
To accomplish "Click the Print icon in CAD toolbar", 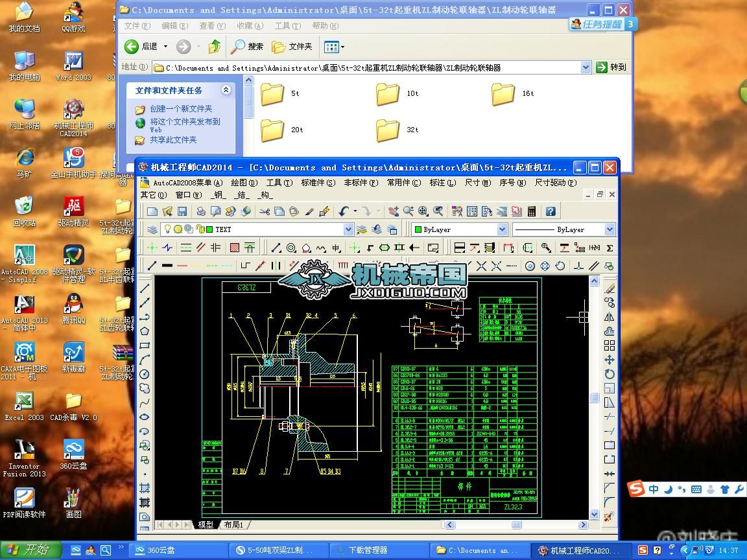I will click(x=202, y=211).
